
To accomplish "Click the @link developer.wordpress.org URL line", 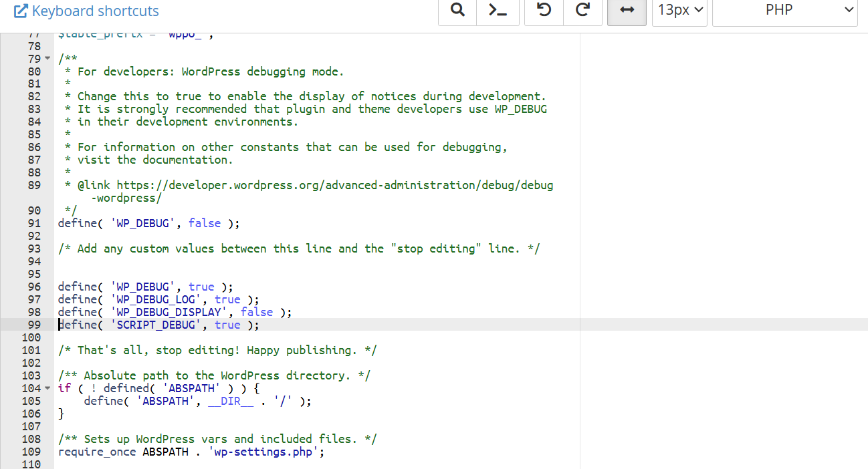I will [309, 185].
